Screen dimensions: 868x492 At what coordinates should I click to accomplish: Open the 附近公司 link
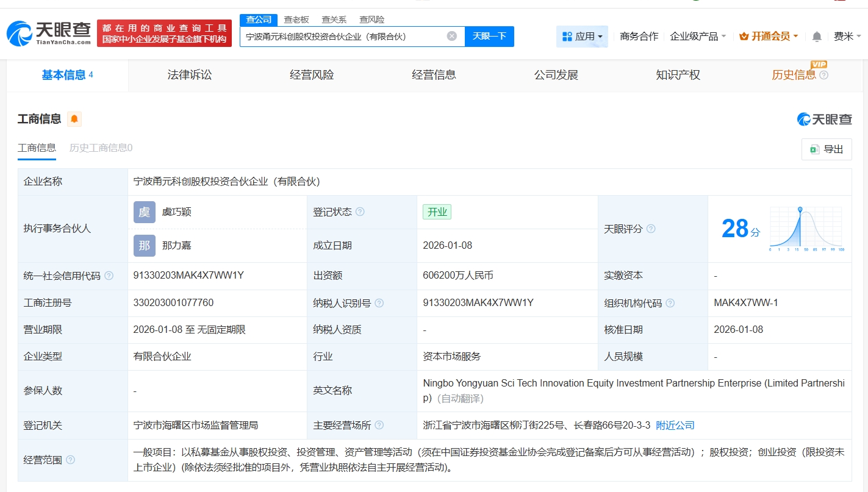(x=675, y=426)
